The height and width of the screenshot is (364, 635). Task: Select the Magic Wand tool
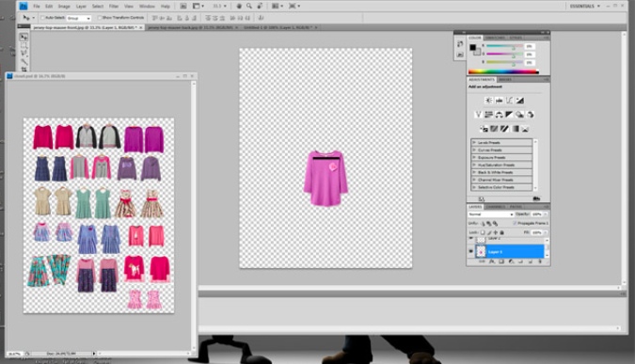(x=24, y=61)
